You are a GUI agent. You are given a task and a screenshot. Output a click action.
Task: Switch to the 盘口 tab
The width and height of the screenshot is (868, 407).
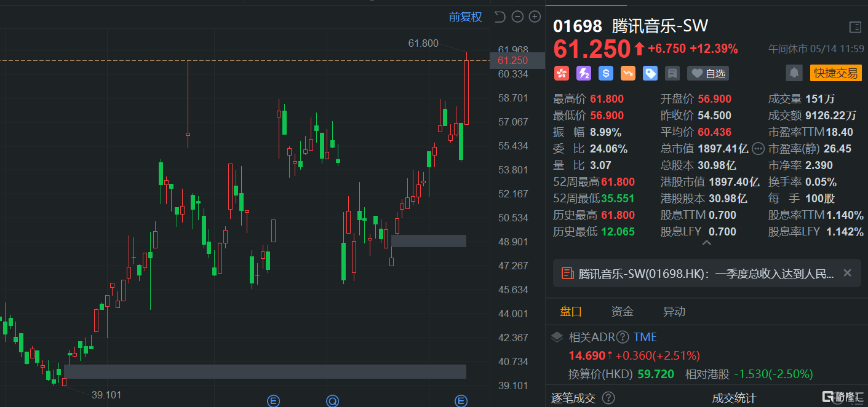tap(571, 312)
